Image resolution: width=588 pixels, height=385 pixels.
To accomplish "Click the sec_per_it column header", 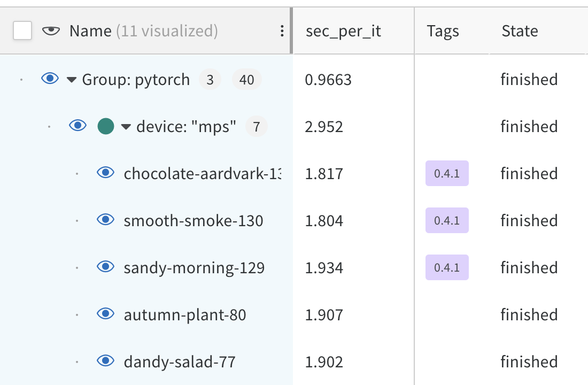I will click(x=343, y=31).
